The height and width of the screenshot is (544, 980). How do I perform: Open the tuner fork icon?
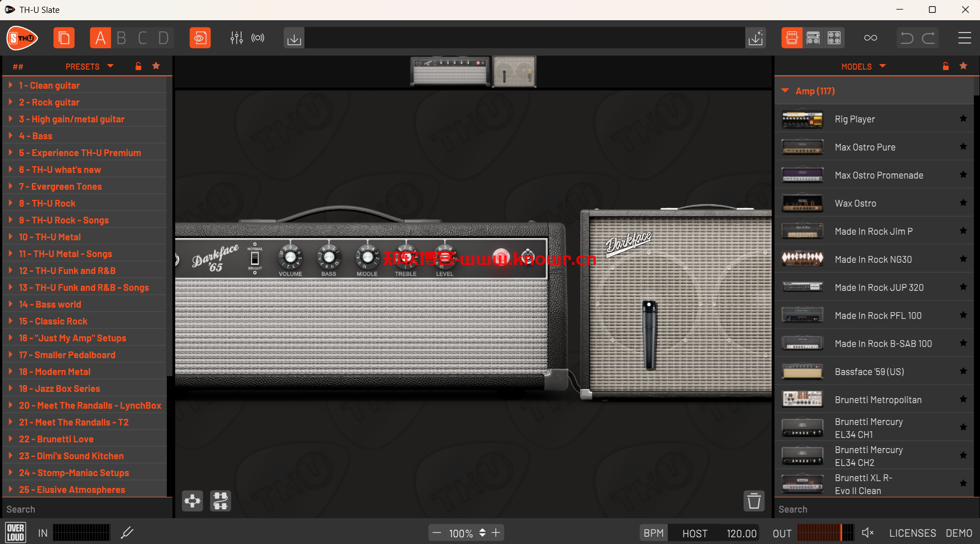pos(127,532)
